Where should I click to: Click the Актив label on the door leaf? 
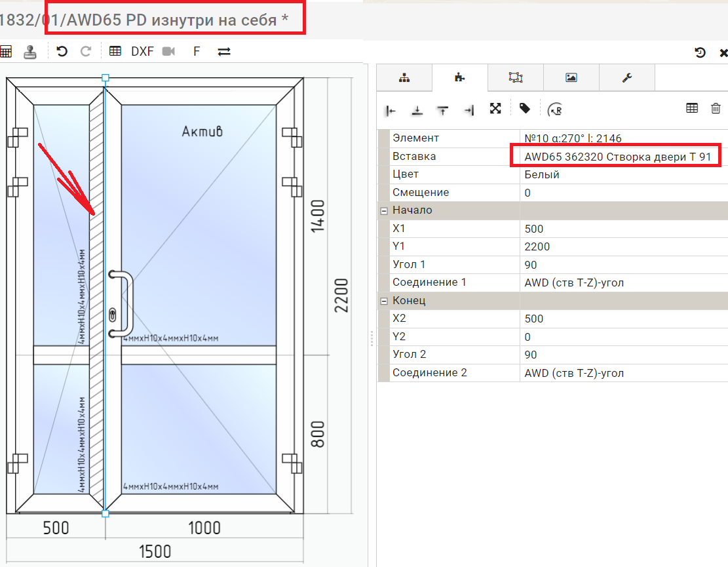(x=202, y=131)
